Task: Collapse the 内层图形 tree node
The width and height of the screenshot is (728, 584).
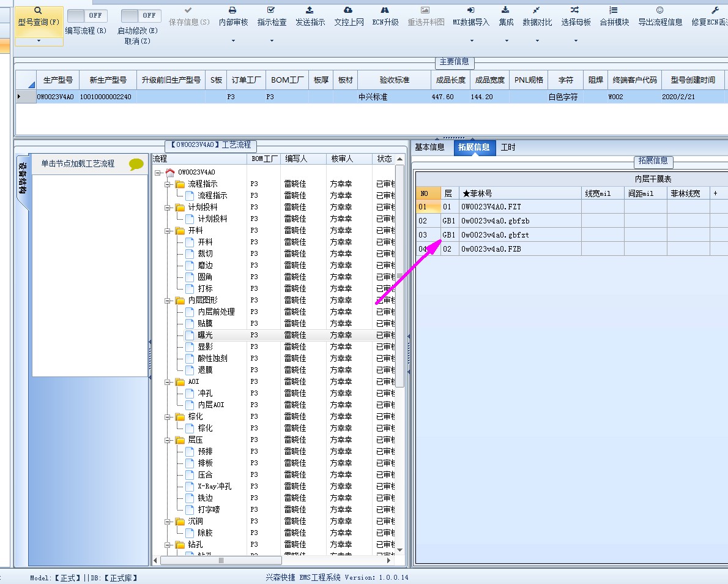Action: pyautogui.click(x=168, y=301)
